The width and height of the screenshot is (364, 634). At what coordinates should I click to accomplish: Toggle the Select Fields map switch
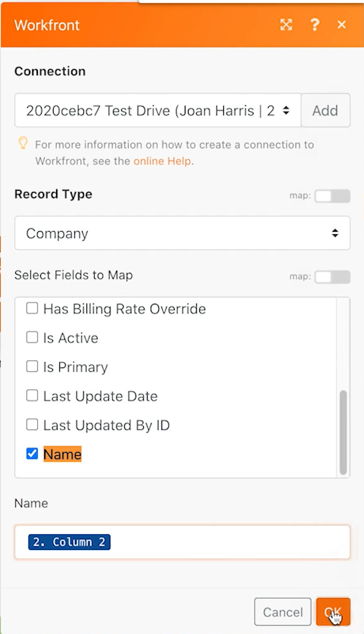(x=332, y=277)
